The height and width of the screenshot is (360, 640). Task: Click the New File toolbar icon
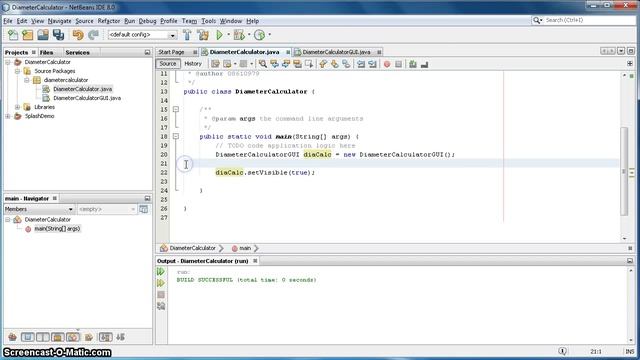click(13, 35)
